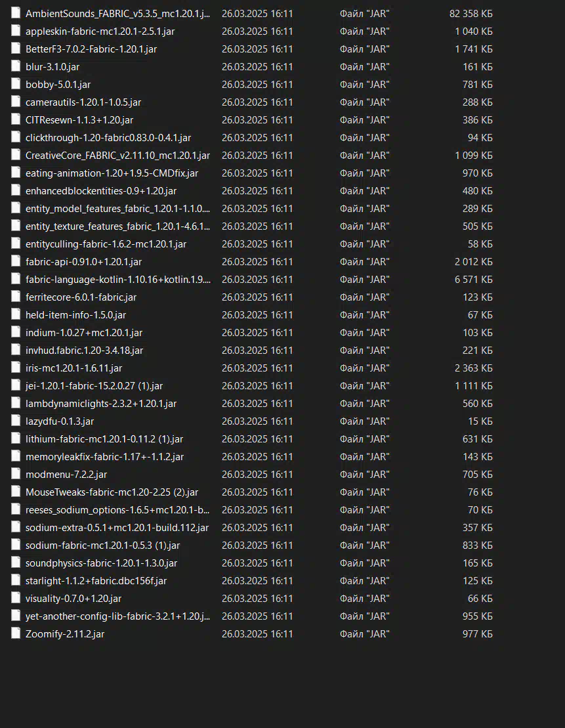Click the 82 358 КБ size value

(x=471, y=14)
